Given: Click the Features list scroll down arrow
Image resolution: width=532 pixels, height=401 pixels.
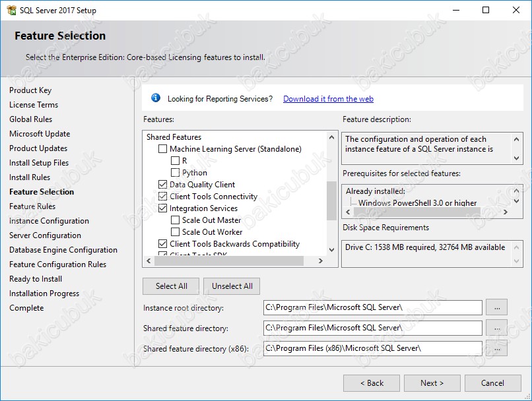Looking at the screenshot, I should (332, 250).
